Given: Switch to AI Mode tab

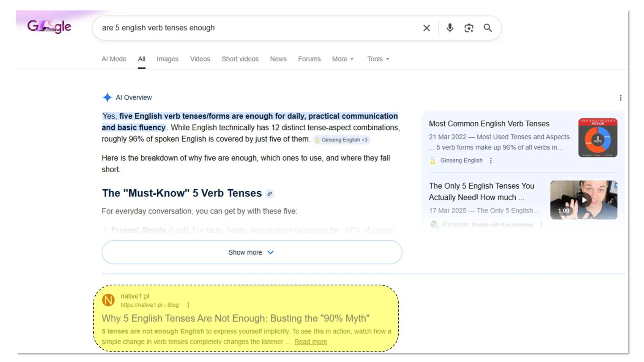Looking at the screenshot, I should (114, 59).
